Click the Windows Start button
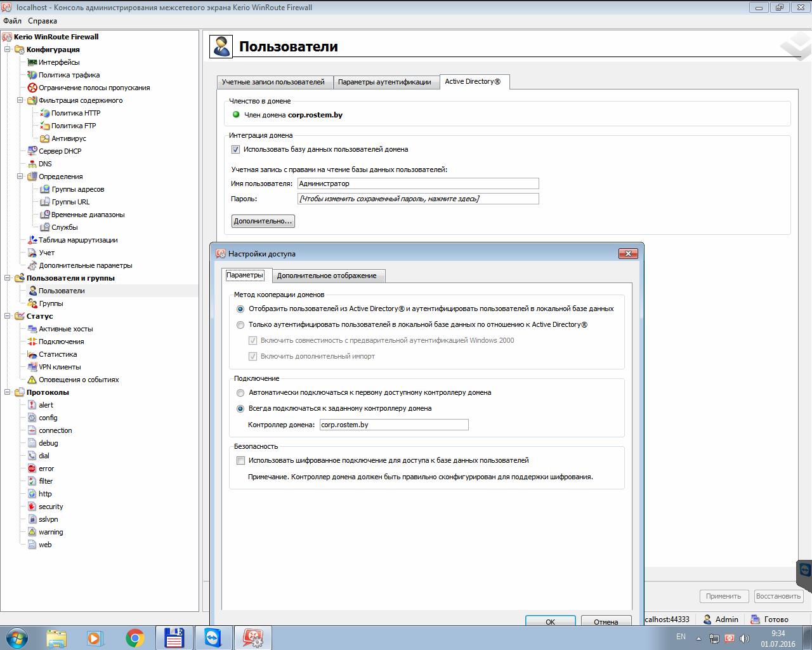Image resolution: width=812 pixels, height=650 pixels. coord(17,638)
